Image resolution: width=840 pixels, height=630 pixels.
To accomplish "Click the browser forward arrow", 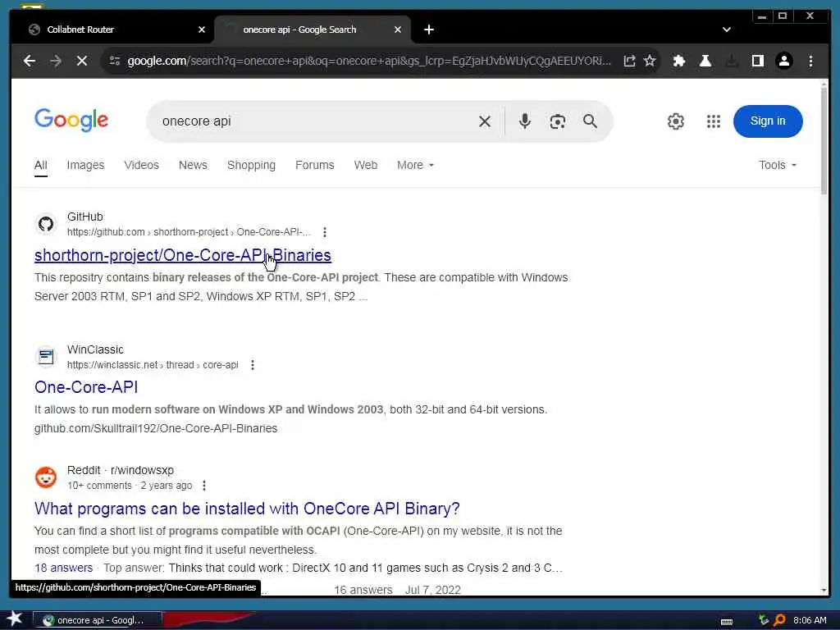I will point(56,61).
